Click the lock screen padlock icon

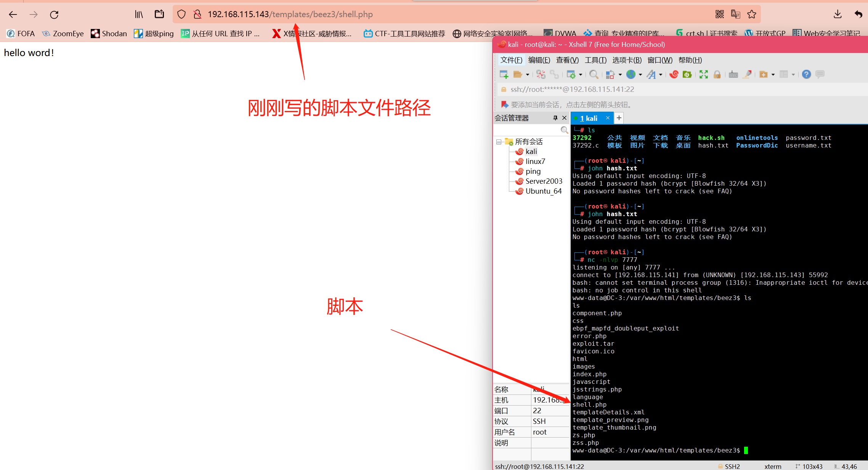pyautogui.click(x=717, y=75)
